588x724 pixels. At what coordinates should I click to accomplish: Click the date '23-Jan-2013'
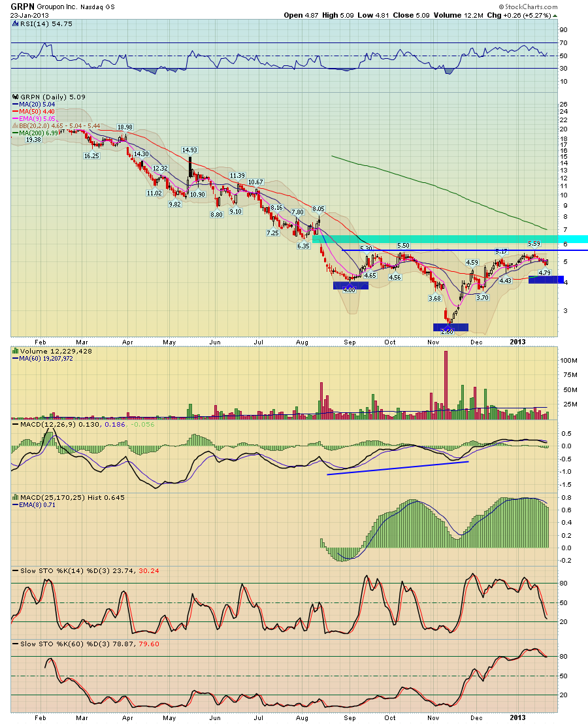29,15
